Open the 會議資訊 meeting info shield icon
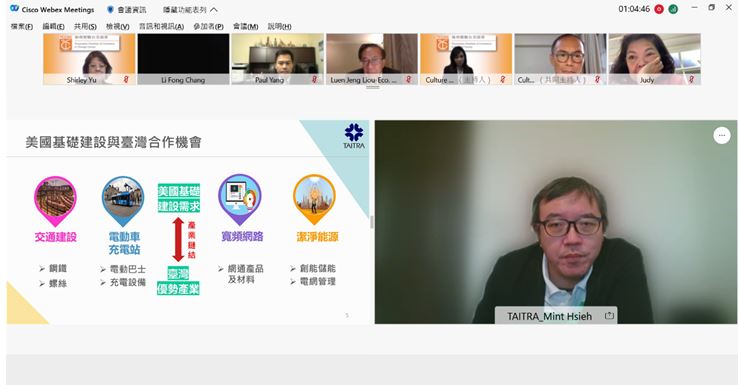Image resolution: width=740 pixels, height=385 pixels. [x=110, y=9]
